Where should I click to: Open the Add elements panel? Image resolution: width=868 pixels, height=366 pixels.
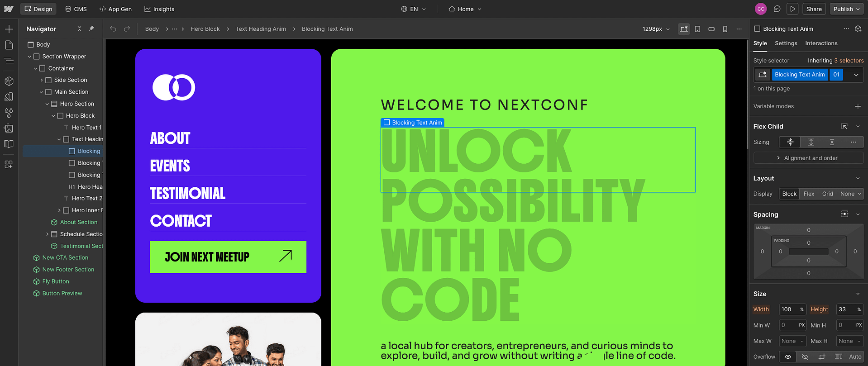(x=9, y=29)
